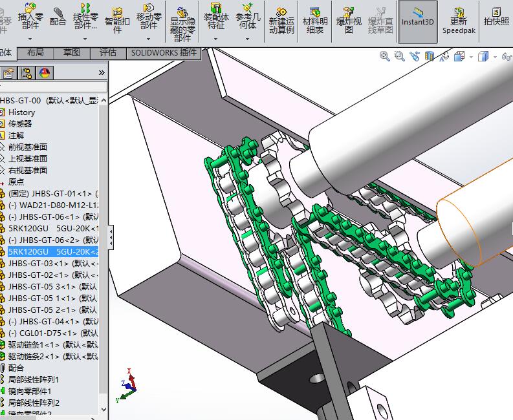Click the feature tree filter field
The width and height of the screenshot is (513, 420).
tap(53, 87)
